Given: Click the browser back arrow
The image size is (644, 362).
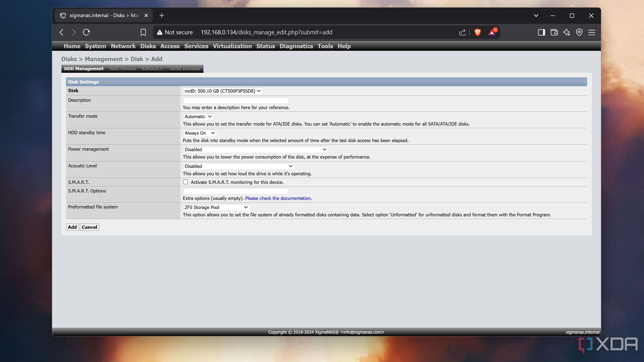Looking at the screenshot, I should (x=62, y=32).
